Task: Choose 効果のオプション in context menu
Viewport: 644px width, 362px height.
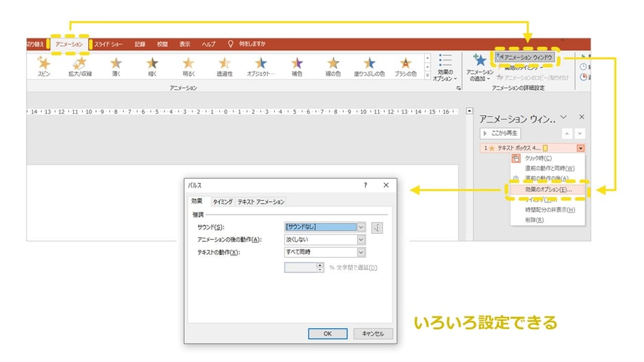Action: pos(546,189)
